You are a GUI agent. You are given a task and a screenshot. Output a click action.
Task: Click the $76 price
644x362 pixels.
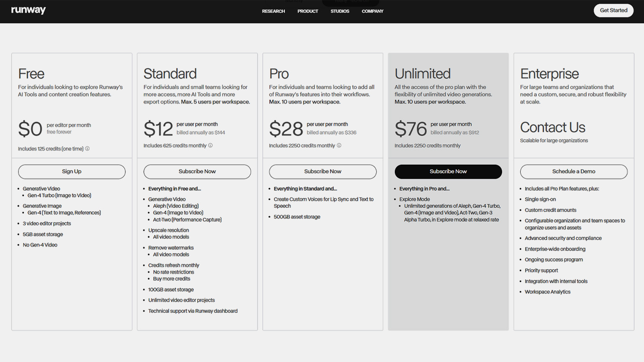point(411,129)
